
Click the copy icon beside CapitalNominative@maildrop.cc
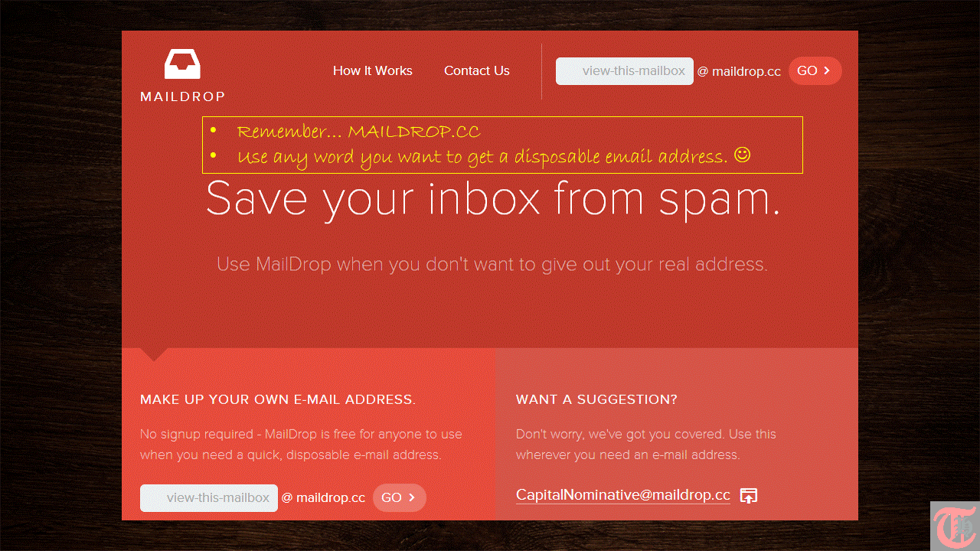(749, 496)
